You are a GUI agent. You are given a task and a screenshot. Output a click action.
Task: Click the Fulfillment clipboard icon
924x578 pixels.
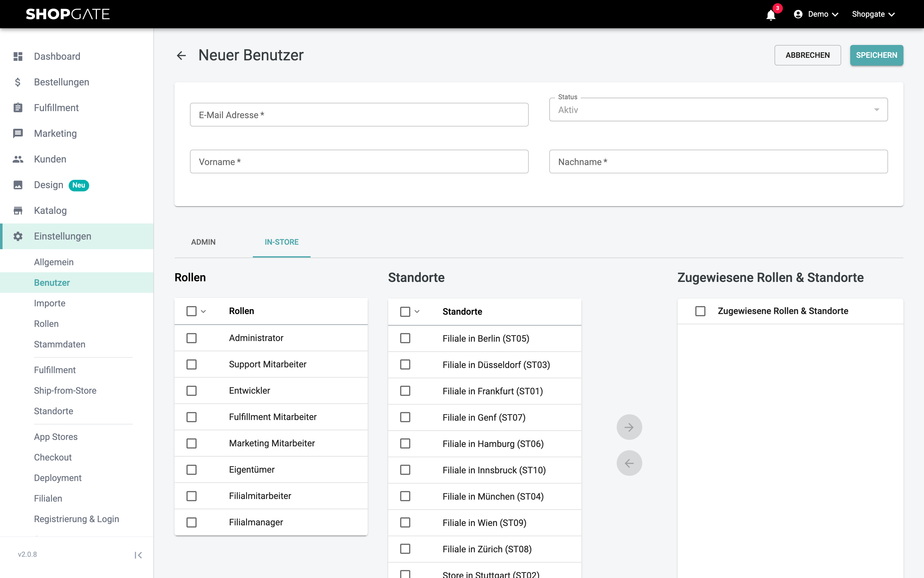pos(18,108)
